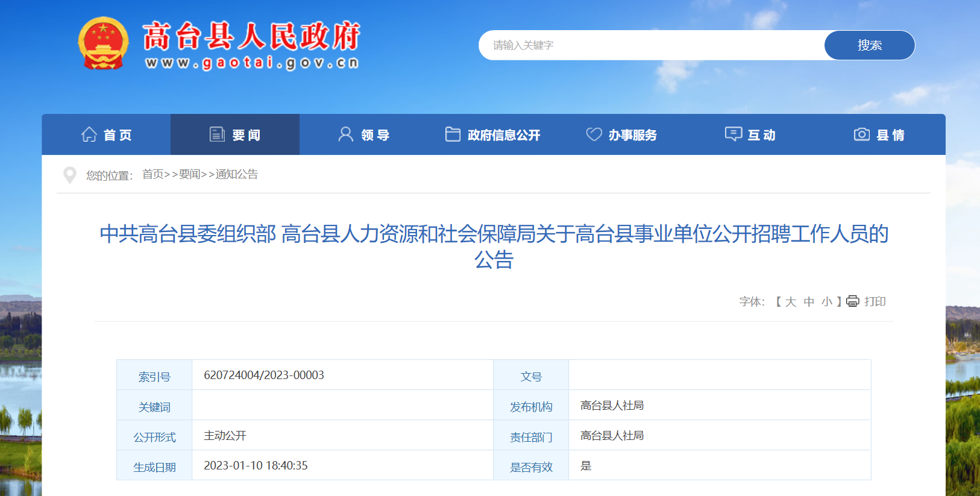Open the 要闻 navigation menu
The width and height of the screenshot is (980, 496).
(x=235, y=134)
